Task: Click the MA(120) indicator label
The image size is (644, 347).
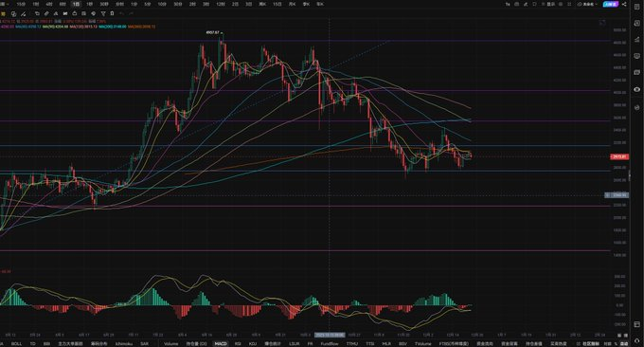Action: 83,27
